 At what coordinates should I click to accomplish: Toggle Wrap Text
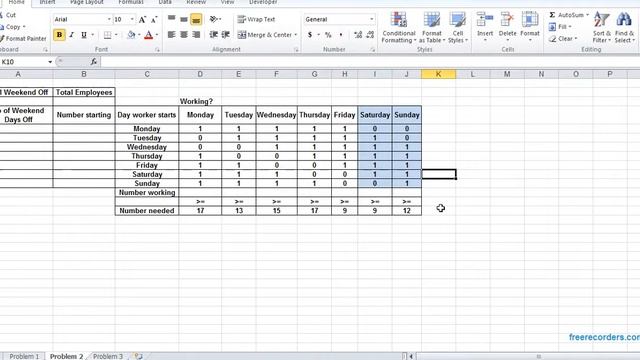(256, 19)
